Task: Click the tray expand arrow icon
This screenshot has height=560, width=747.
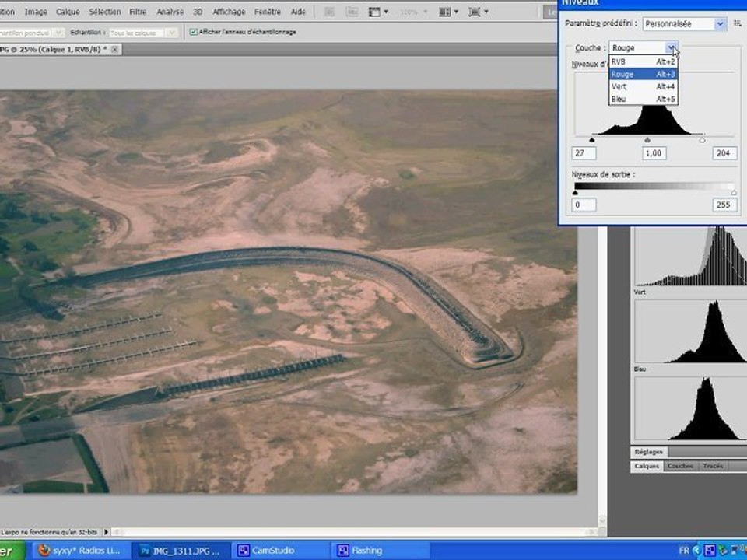Action: (x=697, y=551)
